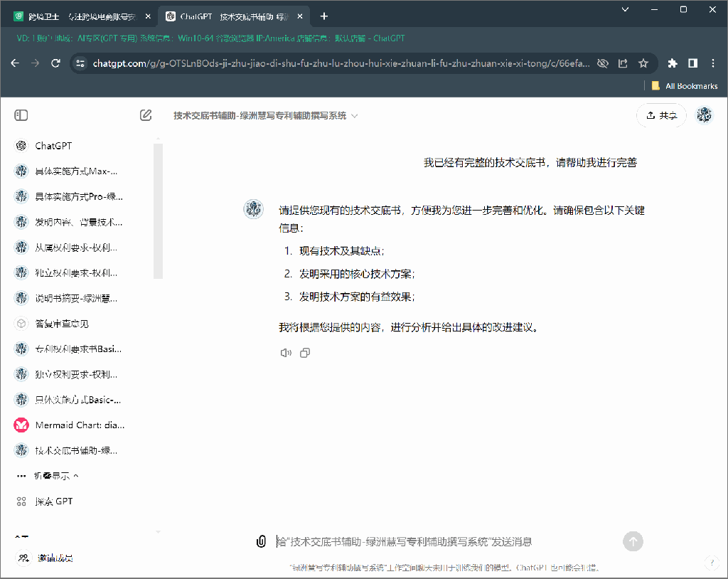Open the user profile avatar
Image resolution: width=728 pixels, height=579 pixels.
pos(704,115)
